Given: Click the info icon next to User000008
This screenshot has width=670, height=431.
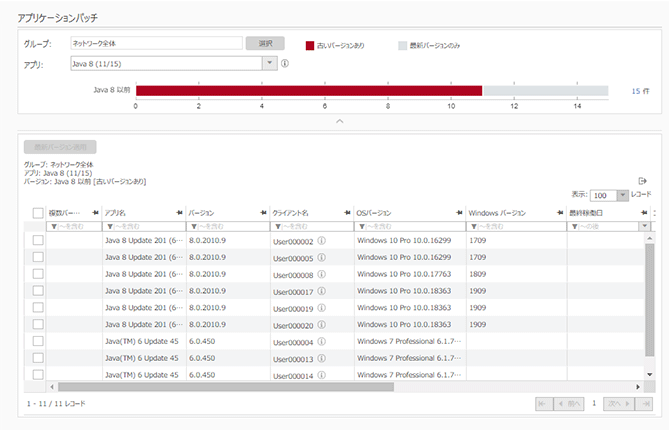Looking at the screenshot, I should point(322,274).
